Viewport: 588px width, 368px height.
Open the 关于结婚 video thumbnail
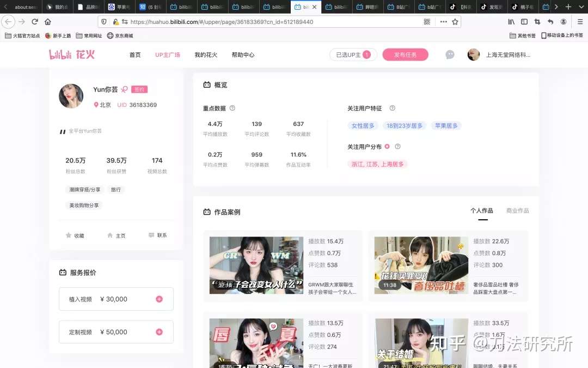pos(421,343)
